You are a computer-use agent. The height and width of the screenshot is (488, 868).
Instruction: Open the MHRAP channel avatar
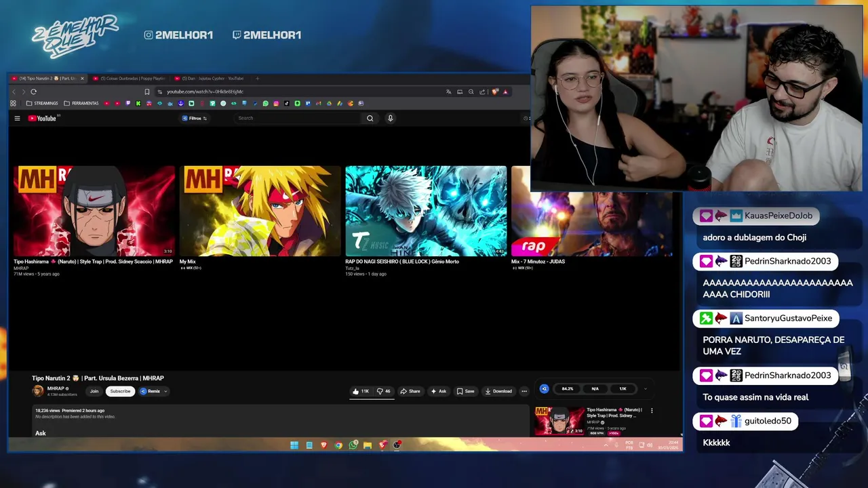(x=38, y=391)
